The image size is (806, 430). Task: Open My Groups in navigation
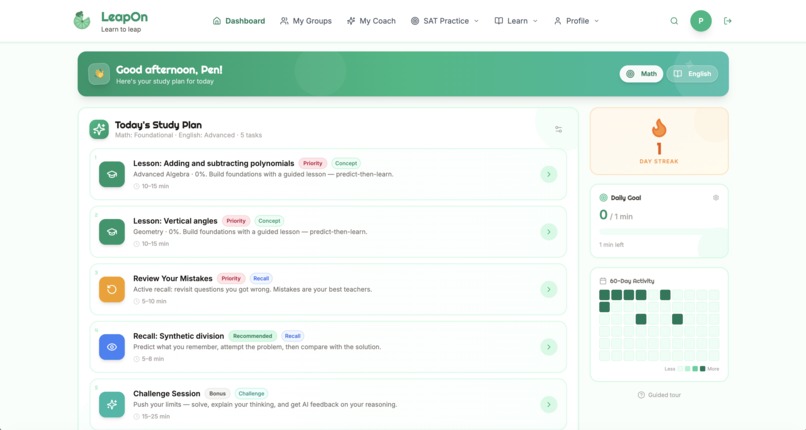pyautogui.click(x=306, y=21)
